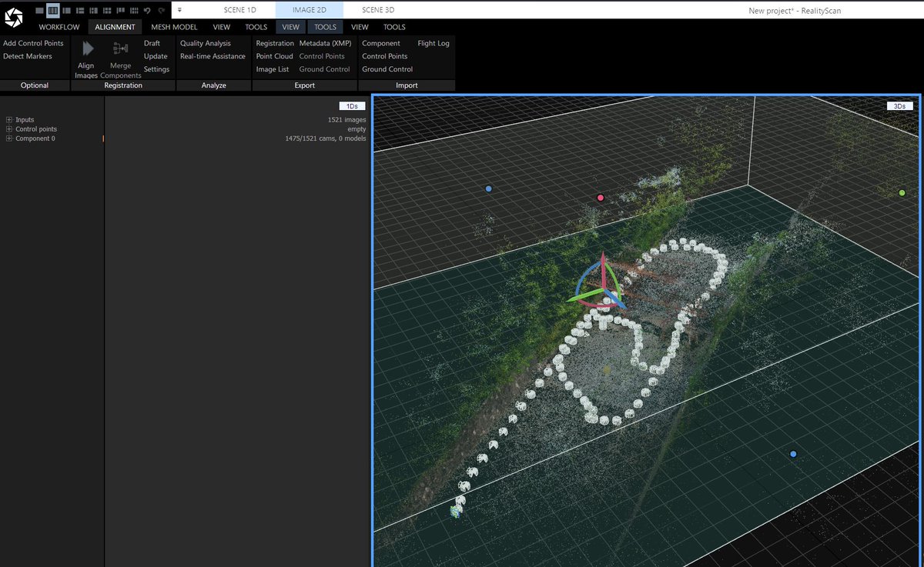Select the Control points row label
Viewport: 924px width, 567px height.
point(36,129)
